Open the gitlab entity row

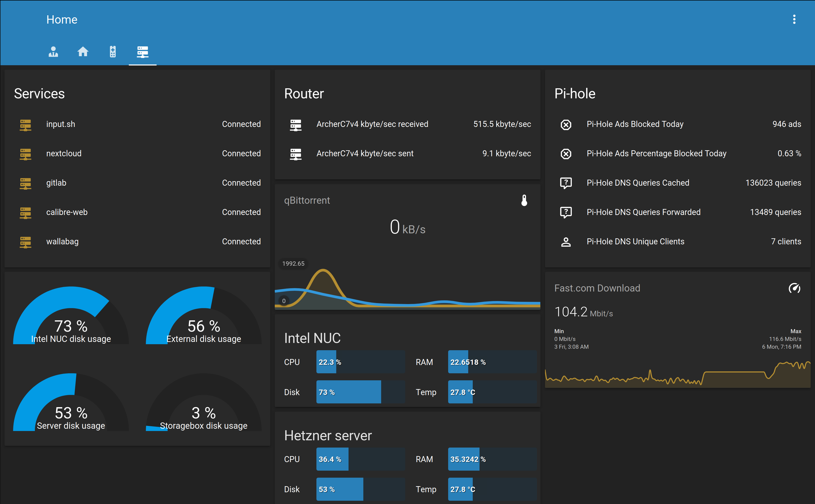tap(137, 183)
